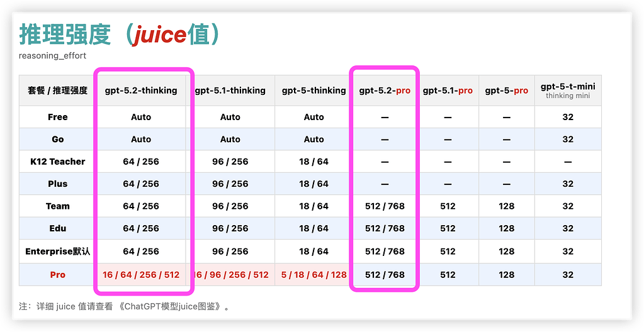Click 512 / 768 in Enterprise默认 row

(x=385, y=251)
